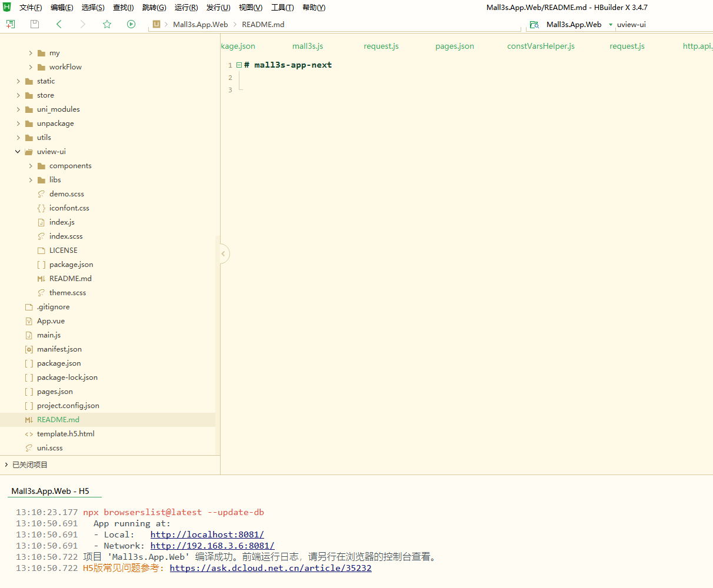Collapse the uview-ui folder
This screenshot has height=588, width=713.
pyautogui.click(x=18, y=152)
